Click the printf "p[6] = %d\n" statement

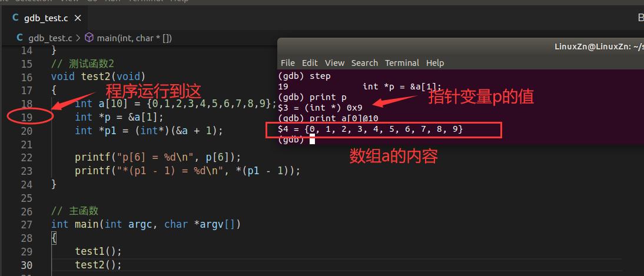[158, 157]
